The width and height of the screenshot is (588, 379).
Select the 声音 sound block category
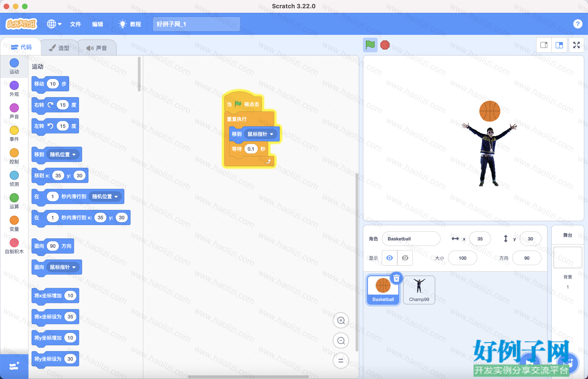14,111
